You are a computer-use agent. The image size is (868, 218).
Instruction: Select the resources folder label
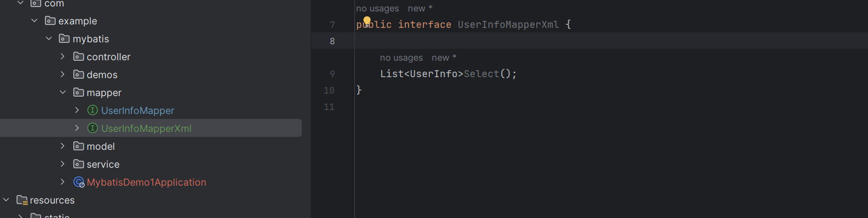pos(52,200)
